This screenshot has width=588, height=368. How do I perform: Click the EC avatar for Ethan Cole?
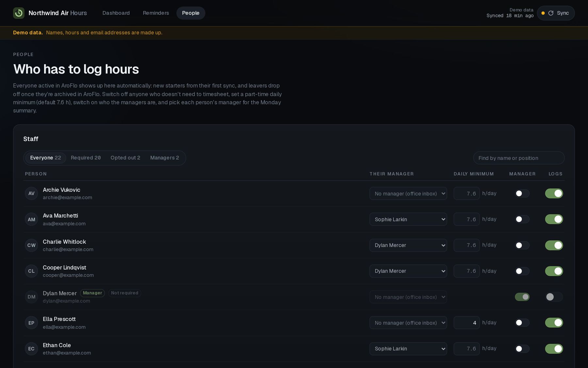(31, 349)
